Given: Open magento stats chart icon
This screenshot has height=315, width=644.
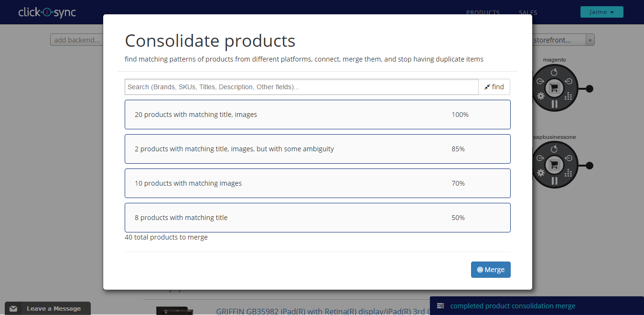Looking at the screenshot, I should [x=568, y=96].
